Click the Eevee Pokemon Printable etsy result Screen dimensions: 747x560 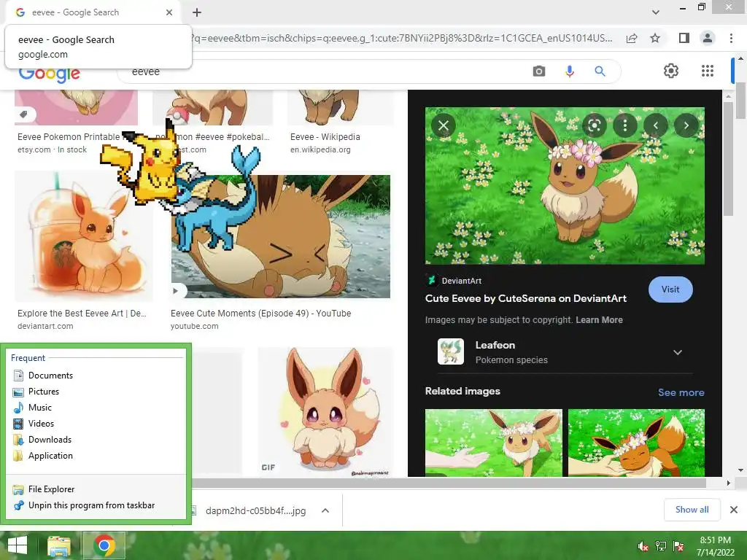coord(69,137)
